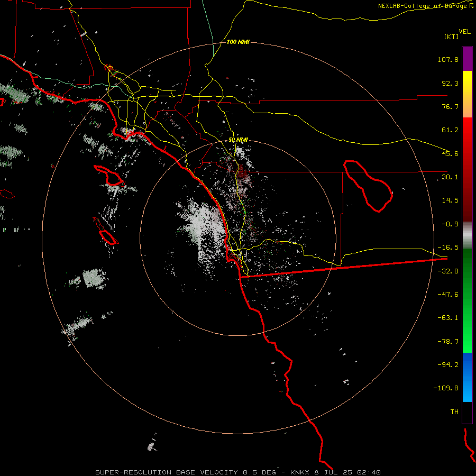Select the -78.7 legend value
Viewport: 476px width, 476px height.
click(x=448, y=341)
